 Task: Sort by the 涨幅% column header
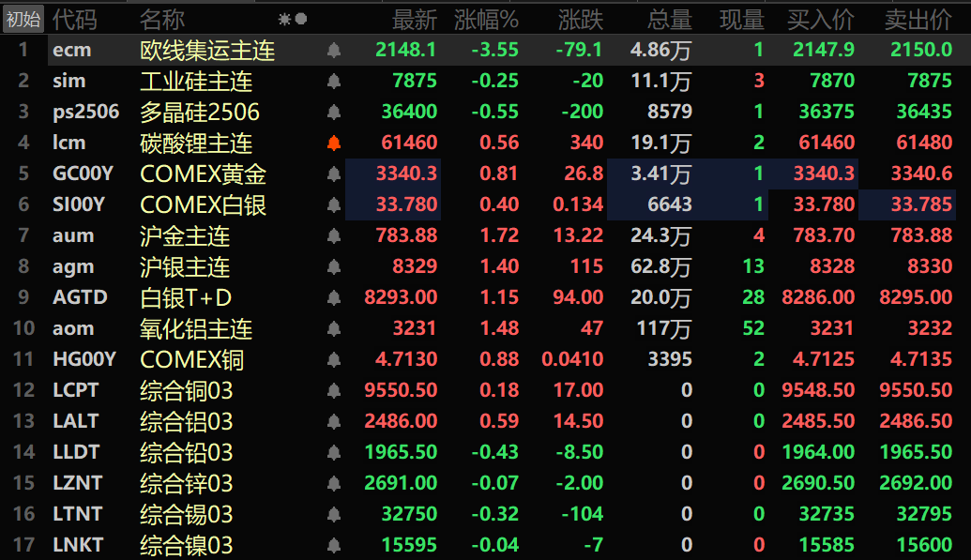pos(486,20)
